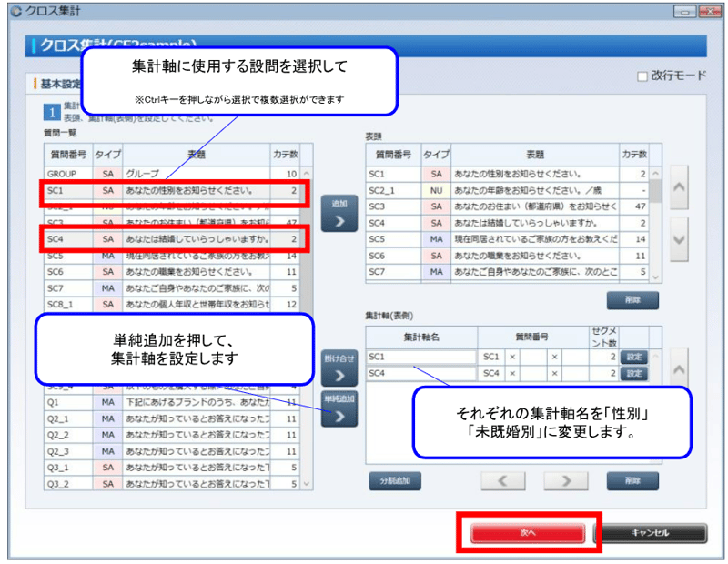This screenshot has width=728, height=564.
Task: Click the right arrow to reorder aggregation axes
Action: pyautogui.click(x=566, y=481)
